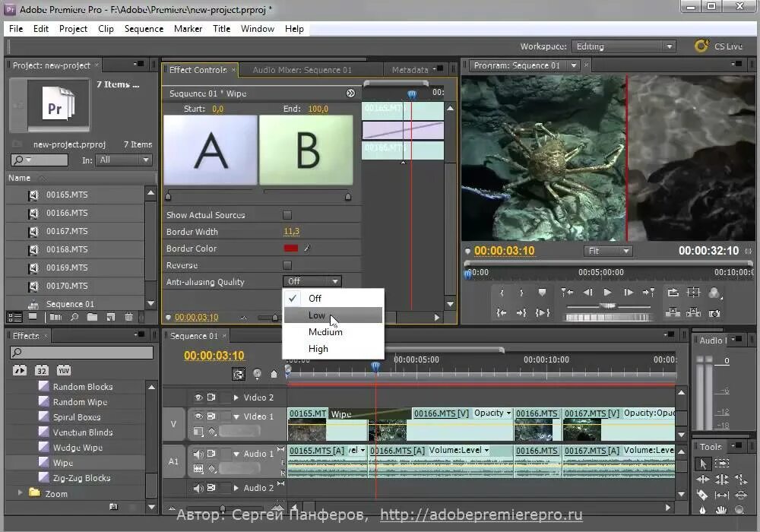The width and height of the screenshot is (760, 532).
Task: Click the New Item icon in Project panel
Action: click(x=110, y=318)
